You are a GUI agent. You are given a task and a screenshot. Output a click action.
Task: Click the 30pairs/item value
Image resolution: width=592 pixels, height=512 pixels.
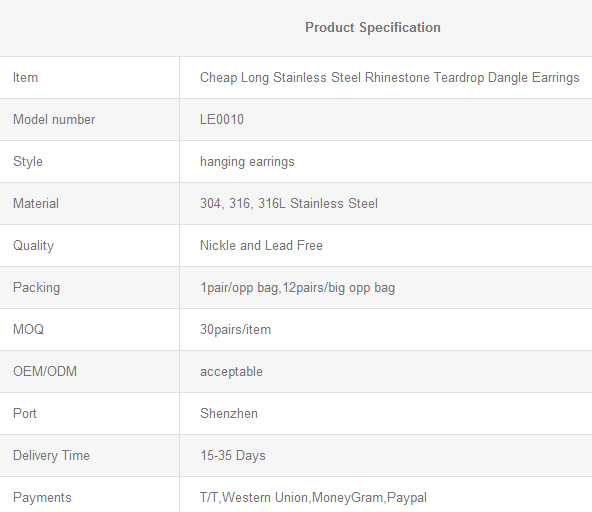pos(235,330)
